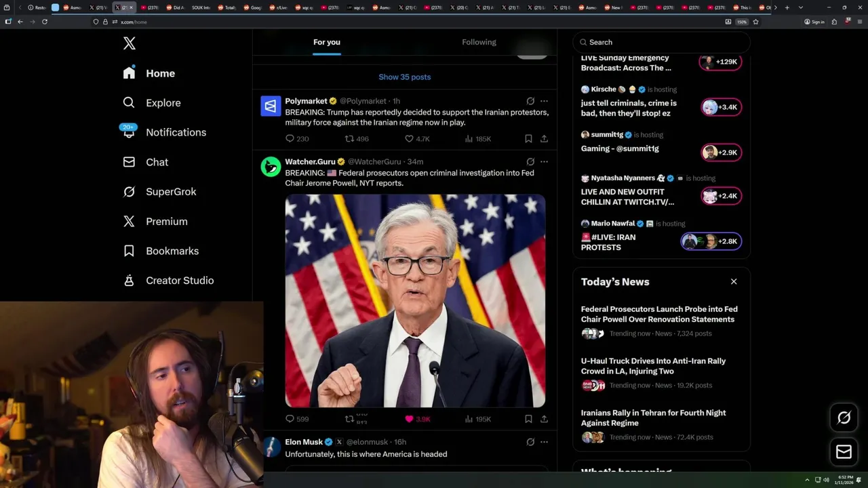The height and width of the screenshot is (488, 868).
Task: Click the X logo in the sidebar
Action: 130,43
